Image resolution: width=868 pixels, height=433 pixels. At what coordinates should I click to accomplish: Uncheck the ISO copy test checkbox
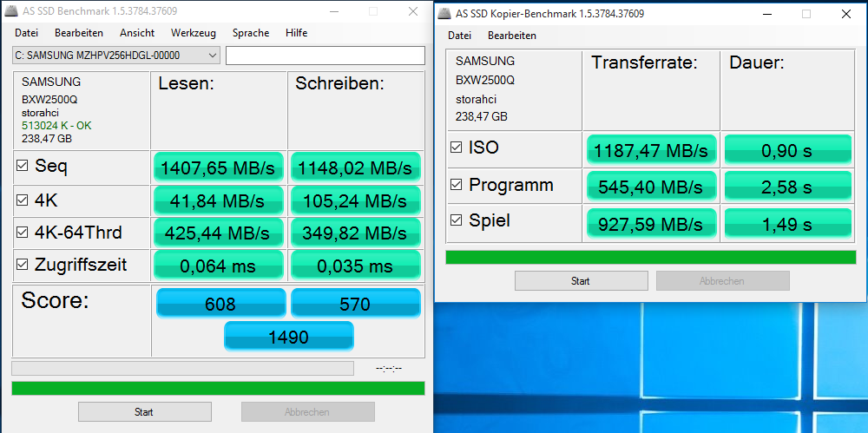pyautogui.click(x=457, y=148)
